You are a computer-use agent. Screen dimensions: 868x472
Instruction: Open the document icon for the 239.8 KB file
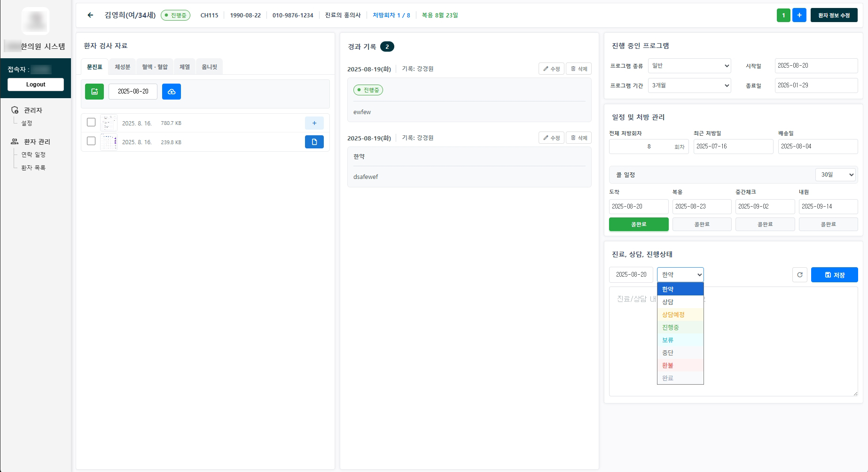[314, 142]
